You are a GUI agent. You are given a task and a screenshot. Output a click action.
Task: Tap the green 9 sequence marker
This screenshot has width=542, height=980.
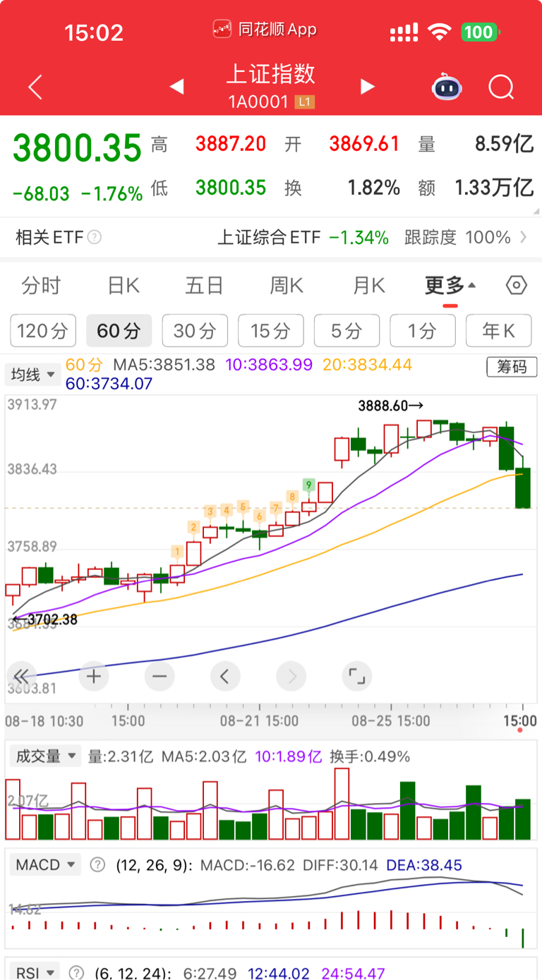308,485
